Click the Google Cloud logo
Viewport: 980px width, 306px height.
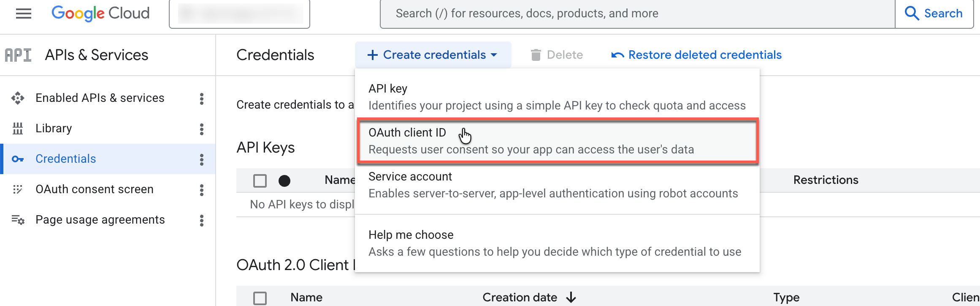(100, 14)
